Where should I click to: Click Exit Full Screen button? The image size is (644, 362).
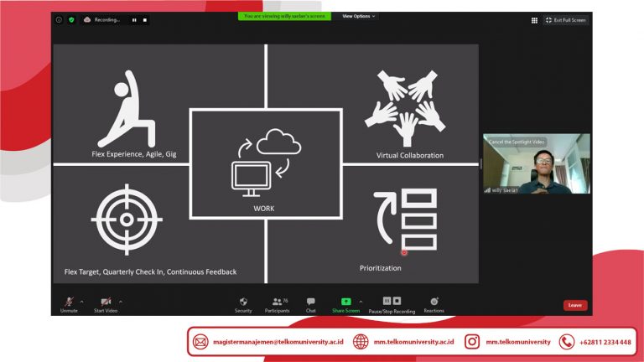pos(565,20)
